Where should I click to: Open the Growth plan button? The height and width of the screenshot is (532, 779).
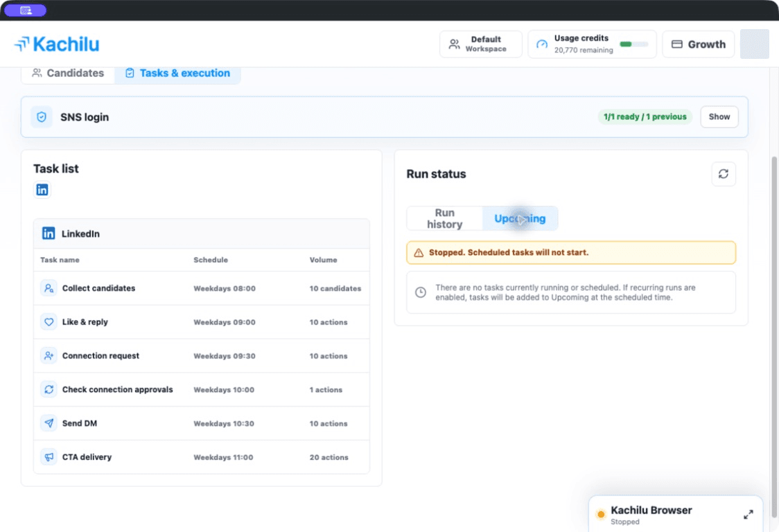[698, 44]
